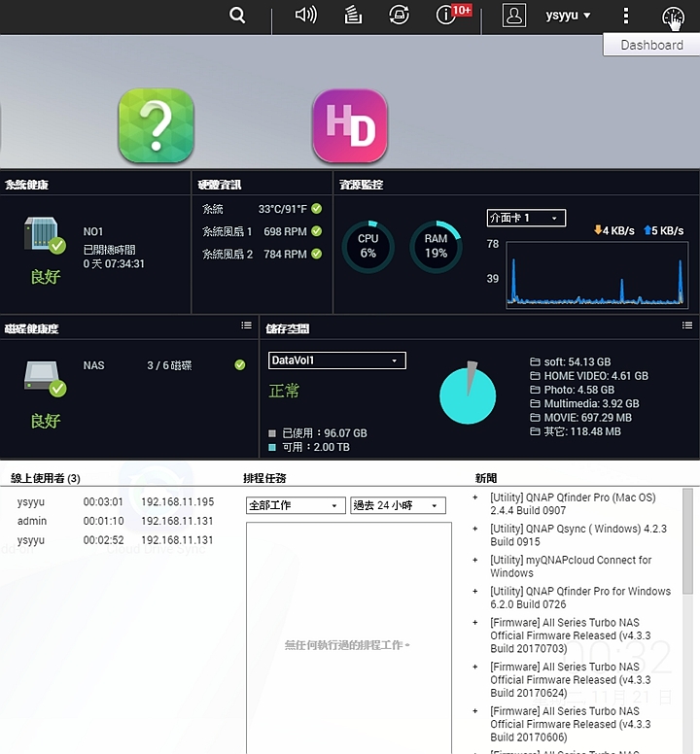Click NAS 3 / 6 disks status check
Screen dimensions: 700x754
239,365
